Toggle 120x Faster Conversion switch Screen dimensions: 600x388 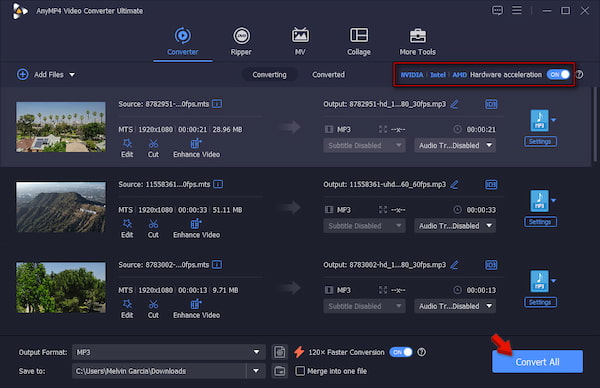[x=401, y=352]
